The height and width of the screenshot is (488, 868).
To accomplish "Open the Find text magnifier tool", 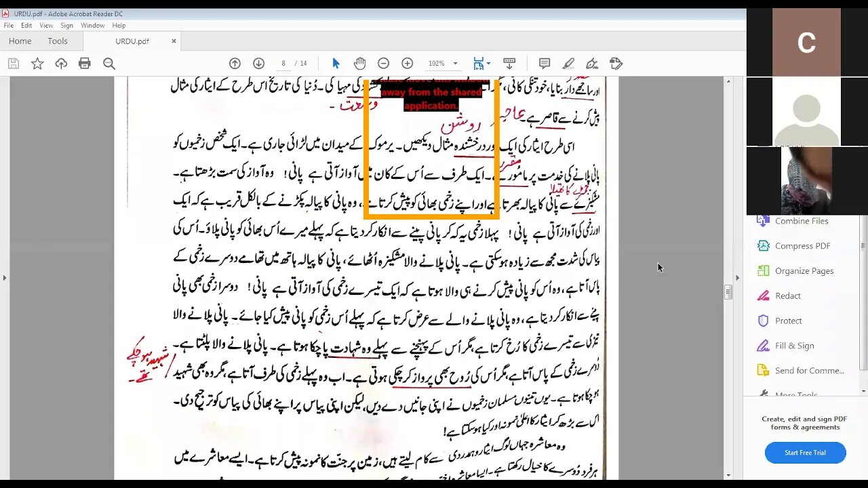I will [109, 64].
